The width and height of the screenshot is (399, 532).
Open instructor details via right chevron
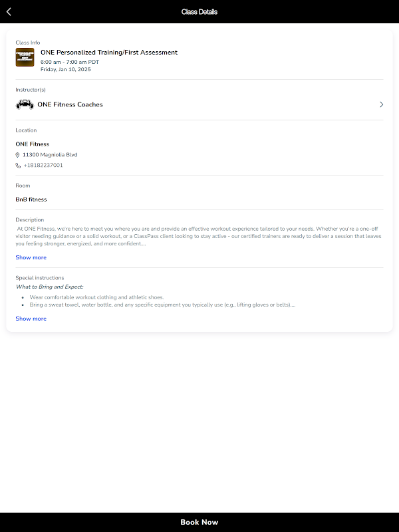[381, 104]
